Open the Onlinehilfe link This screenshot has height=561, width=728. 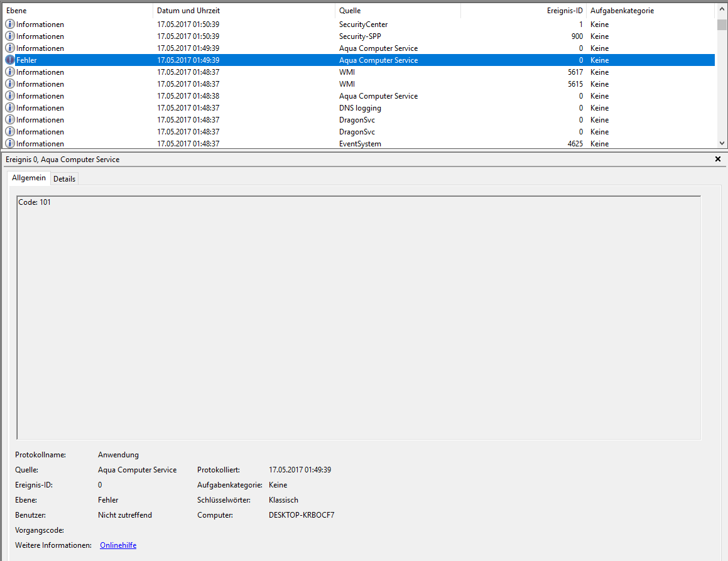(118, 545)
